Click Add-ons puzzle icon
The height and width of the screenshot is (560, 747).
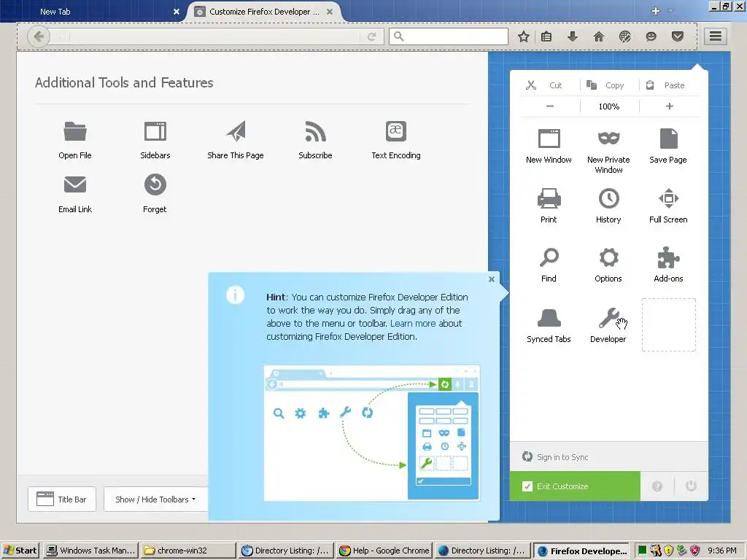pyautogui.click(x=668, y=257)
